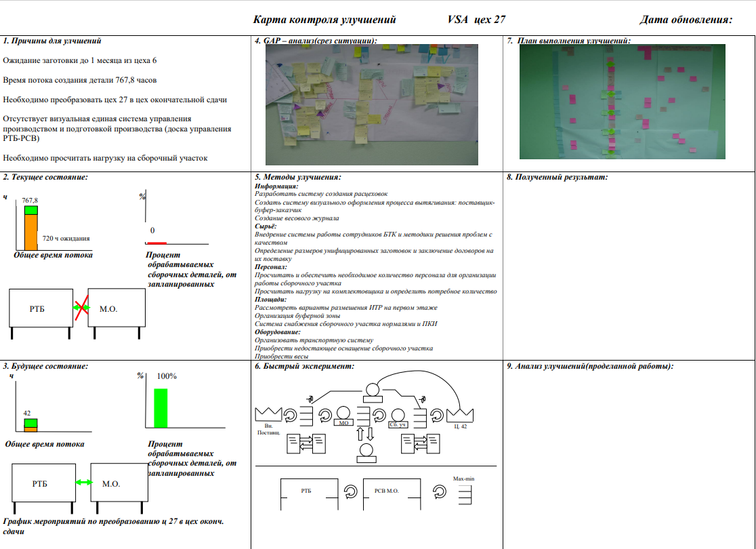Click the 'РТБ' box in quick experiment diagram
756x549 pixels.
(309, 494)
